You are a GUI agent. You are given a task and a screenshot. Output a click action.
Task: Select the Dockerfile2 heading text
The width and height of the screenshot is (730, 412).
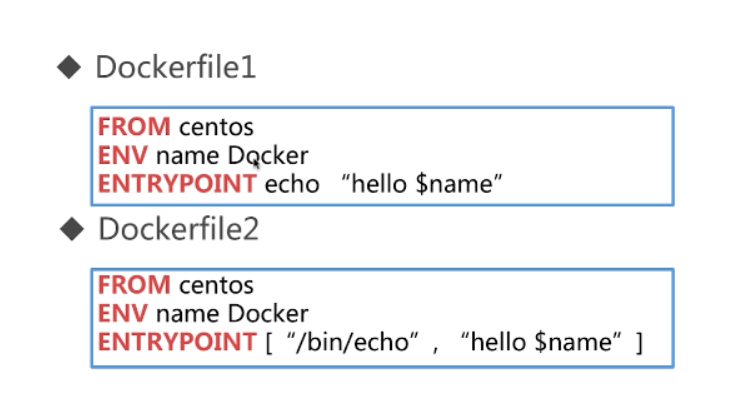(178, 229)
